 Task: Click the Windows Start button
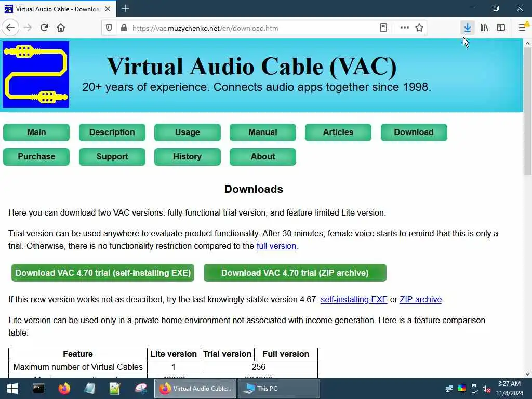pos(12,389)
